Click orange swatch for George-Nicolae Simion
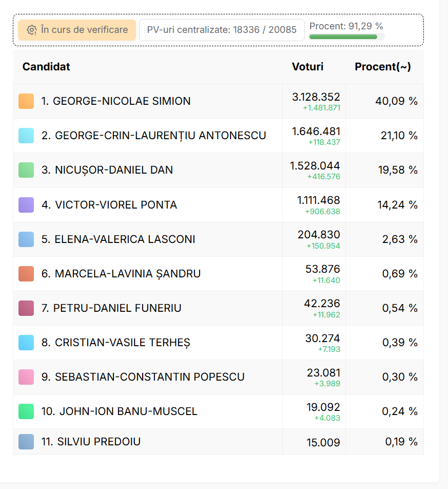This screenshot has height=489, width=448. pyautogui.click(x=26, y=101)
